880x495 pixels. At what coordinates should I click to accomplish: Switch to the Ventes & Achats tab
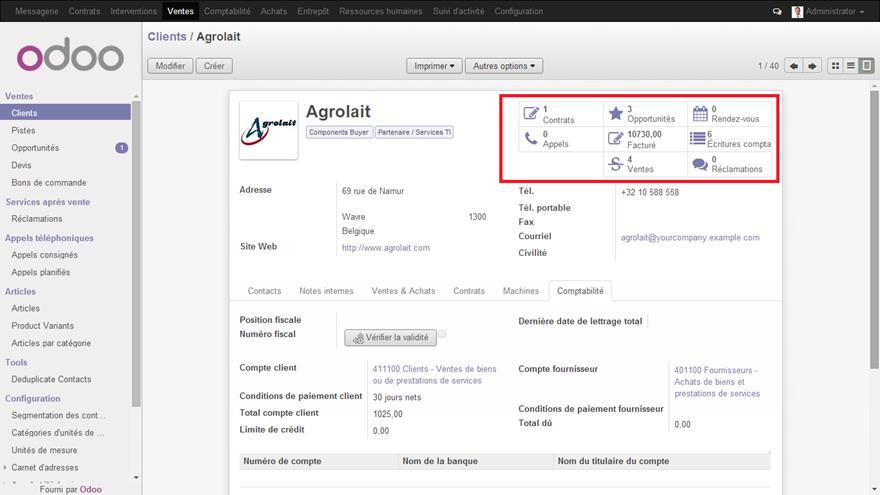(403, 291)
